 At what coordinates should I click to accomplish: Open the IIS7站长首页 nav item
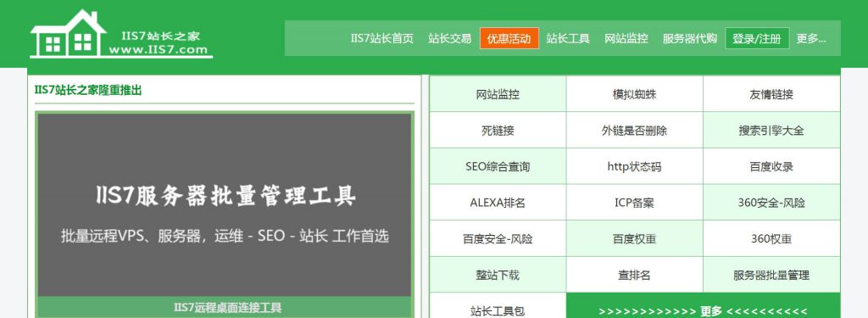point(382,38)
